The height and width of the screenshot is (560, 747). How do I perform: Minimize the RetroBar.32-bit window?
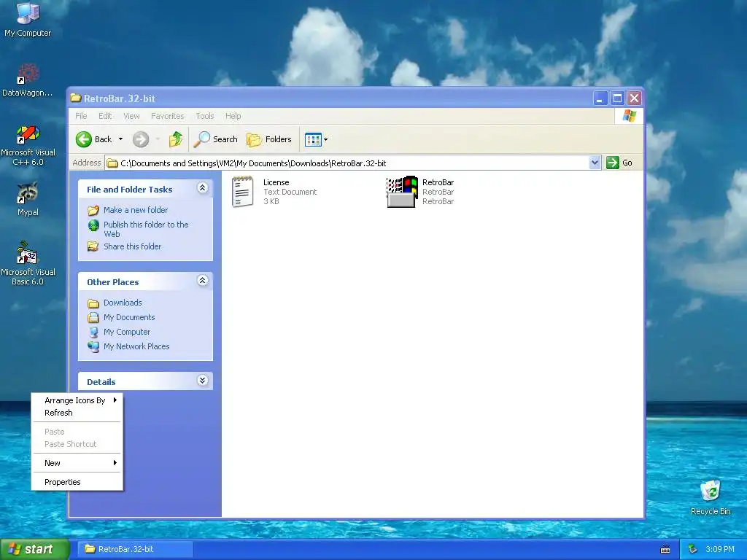click(600, 98)
